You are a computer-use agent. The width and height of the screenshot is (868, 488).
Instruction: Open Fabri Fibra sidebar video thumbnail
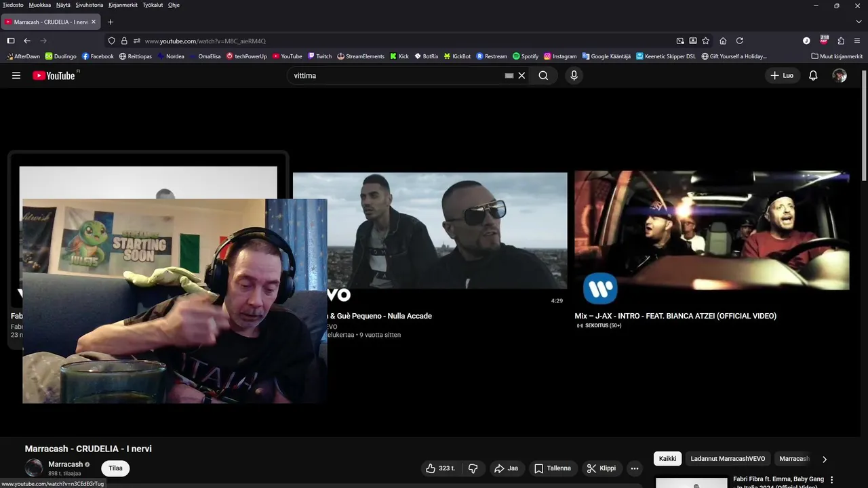tap(692, 483)
